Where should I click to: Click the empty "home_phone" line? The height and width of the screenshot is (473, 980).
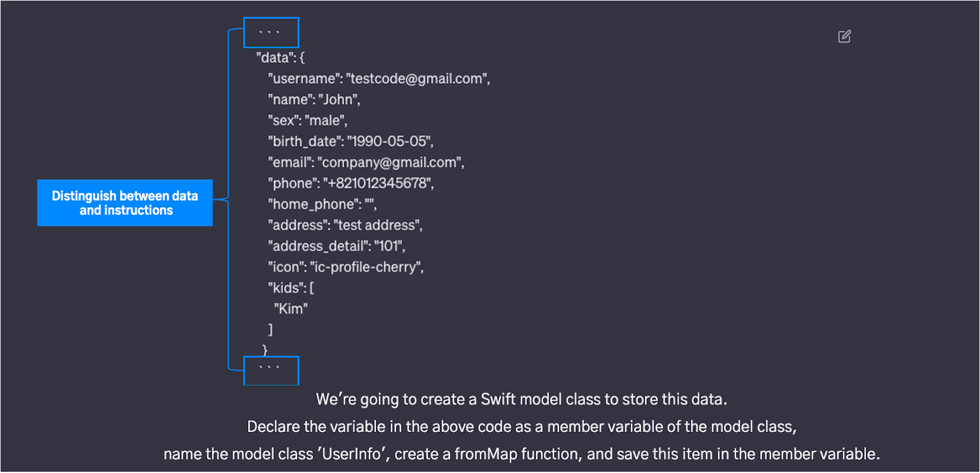[x=322, y=204]
